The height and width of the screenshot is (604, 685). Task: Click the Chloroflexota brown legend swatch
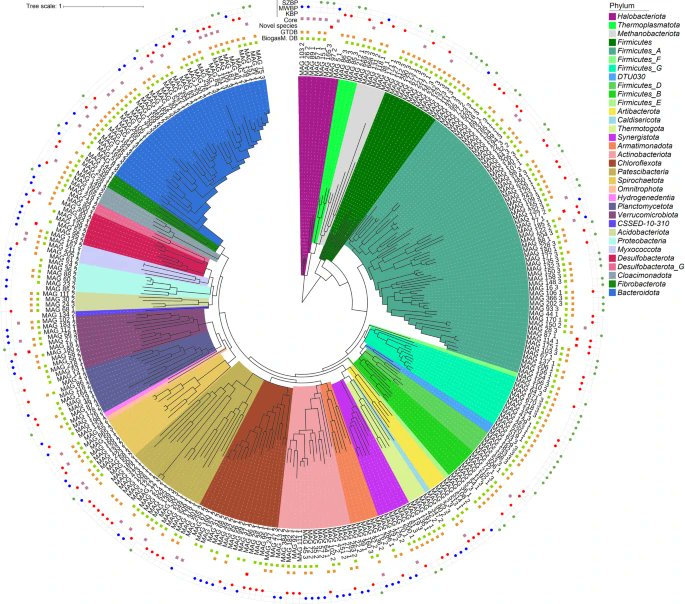click(612, 163)
